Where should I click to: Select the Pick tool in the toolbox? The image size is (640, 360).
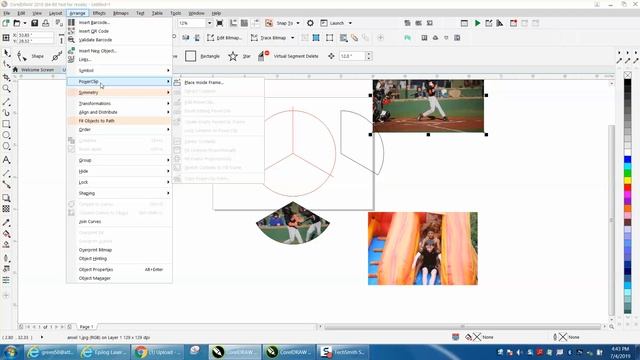[6, 53]
